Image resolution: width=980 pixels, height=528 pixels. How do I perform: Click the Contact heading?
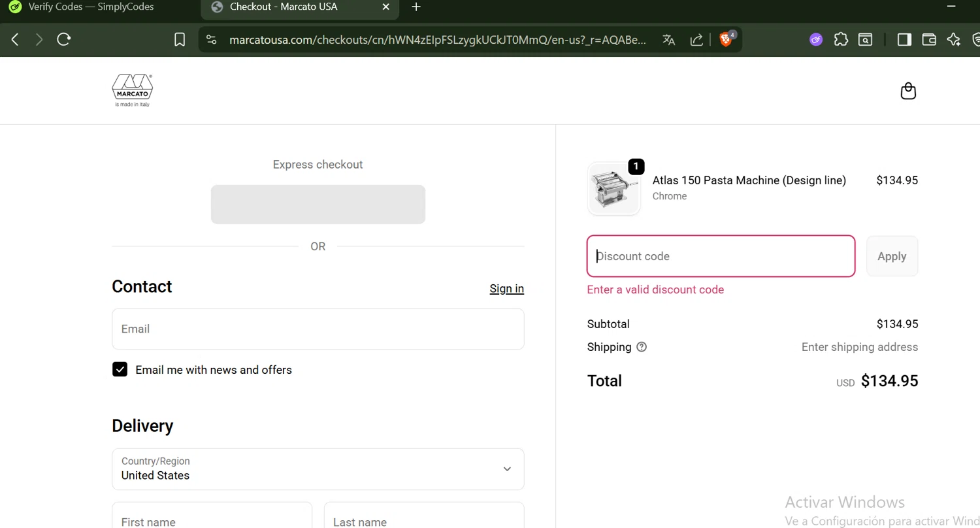142,287
